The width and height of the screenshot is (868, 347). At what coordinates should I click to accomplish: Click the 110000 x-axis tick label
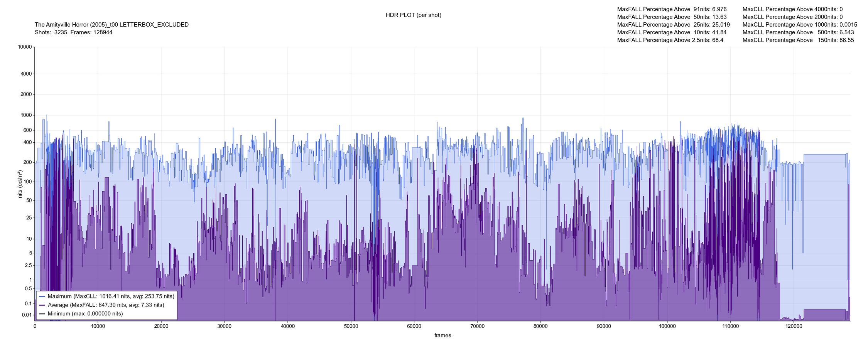pos(730,327)
